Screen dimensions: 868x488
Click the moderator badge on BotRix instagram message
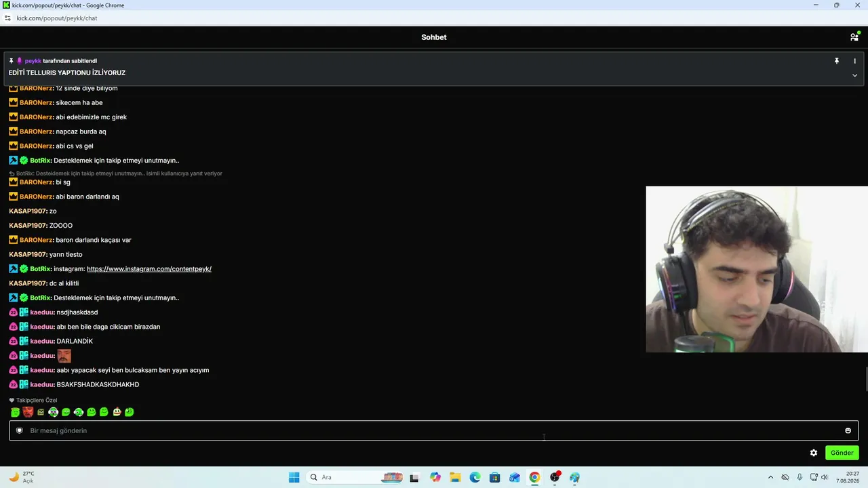pyautogui.click(x=13, y=269)
